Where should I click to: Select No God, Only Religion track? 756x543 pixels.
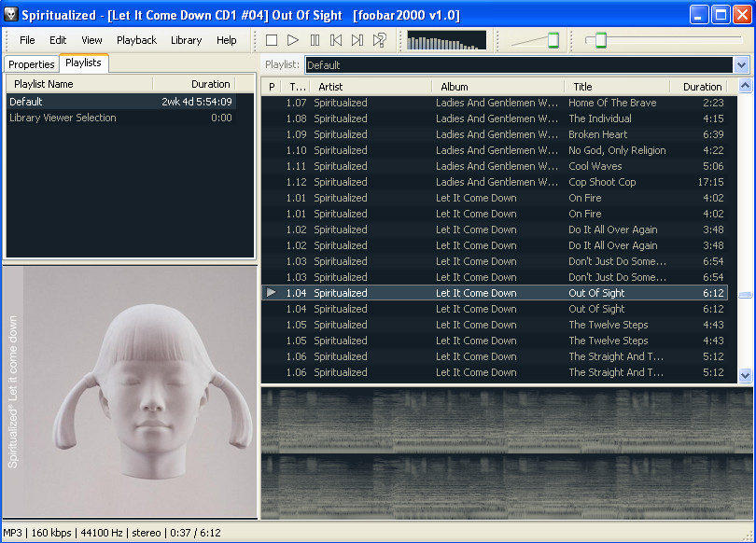496,150
